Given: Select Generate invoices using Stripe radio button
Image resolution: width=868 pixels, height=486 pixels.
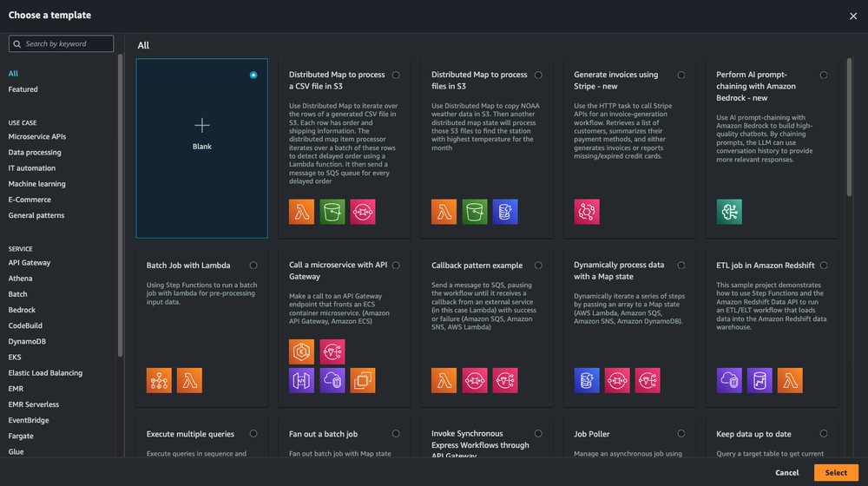Looking at the screenshot, I should (681, 75).
